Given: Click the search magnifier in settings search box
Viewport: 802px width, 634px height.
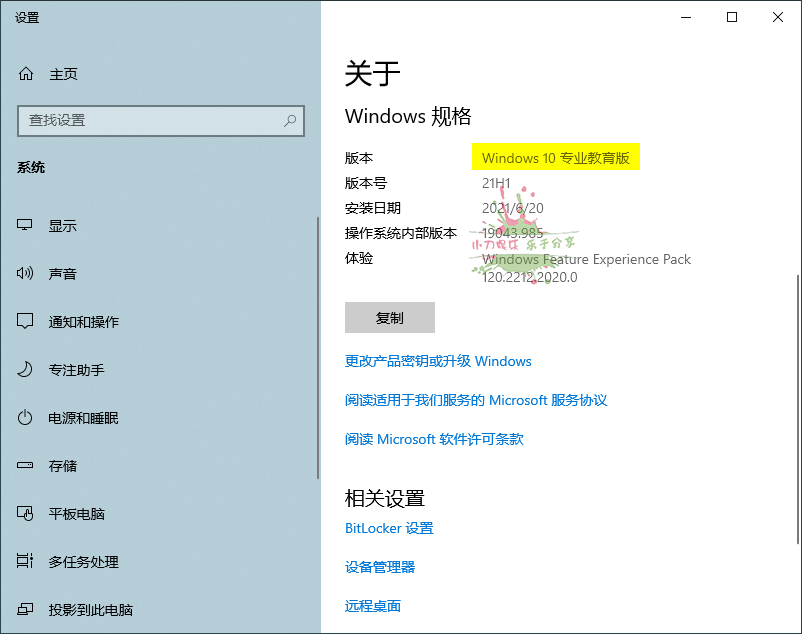Looking at the screenshot, I should click(291, 121).
